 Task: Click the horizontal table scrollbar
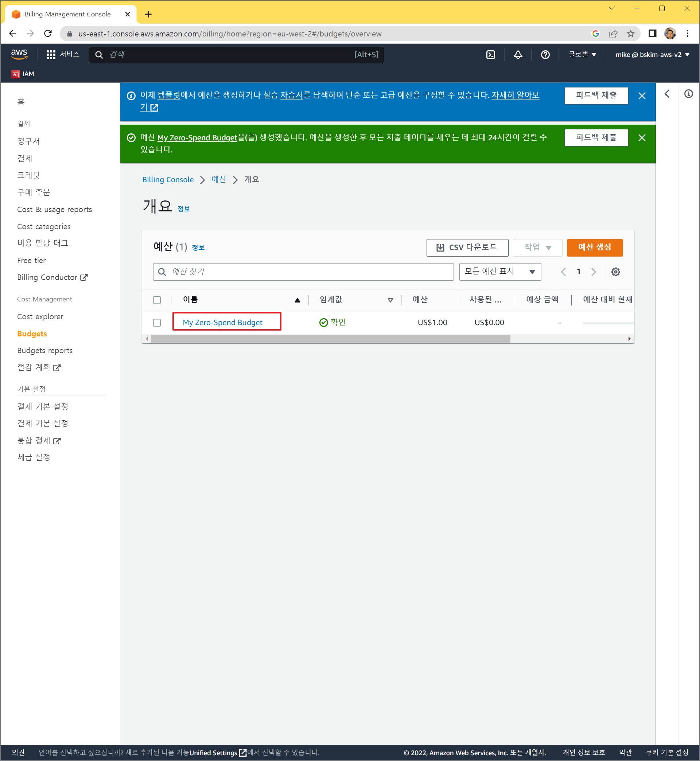tap(330, 339)
